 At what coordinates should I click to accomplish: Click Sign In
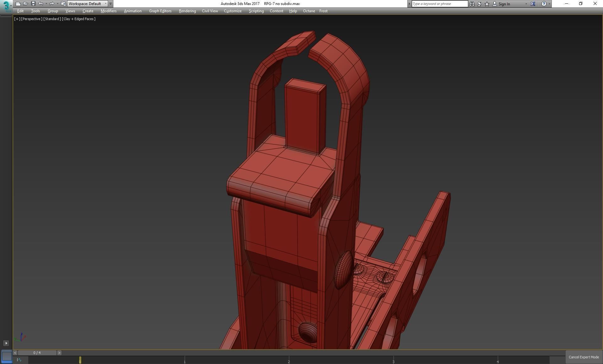(x=504, y=4)
